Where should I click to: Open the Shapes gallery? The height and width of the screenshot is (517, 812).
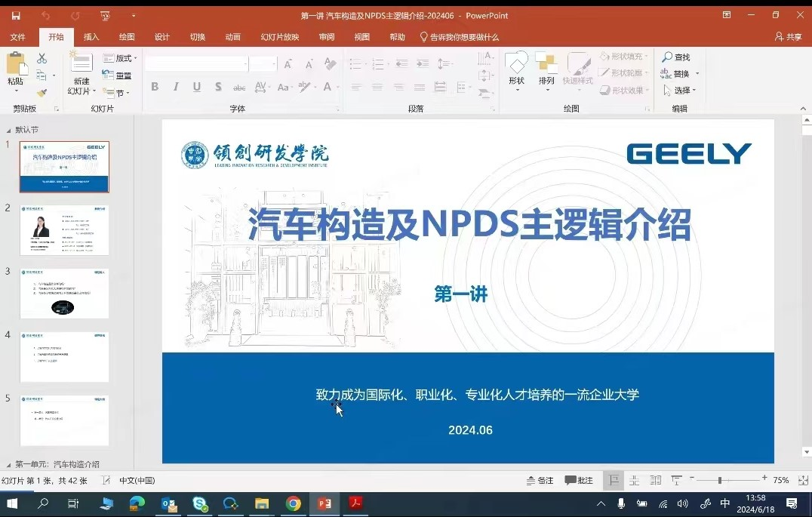click(x=516, y=70)
